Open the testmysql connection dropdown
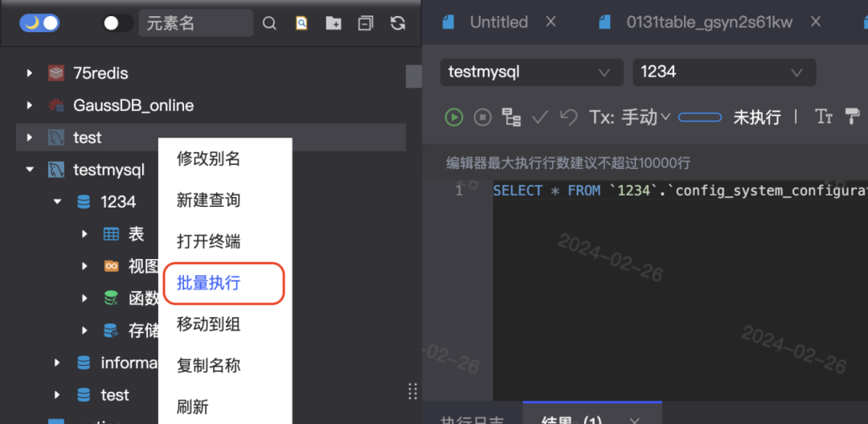The width and height of the screenshot is (868, 424). (531, 72)
